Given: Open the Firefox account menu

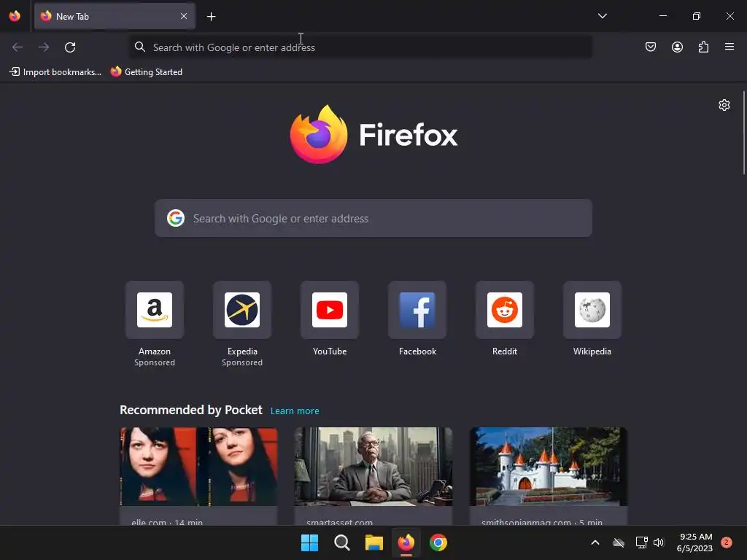Looking at the screenshot, I should (677, 47).
